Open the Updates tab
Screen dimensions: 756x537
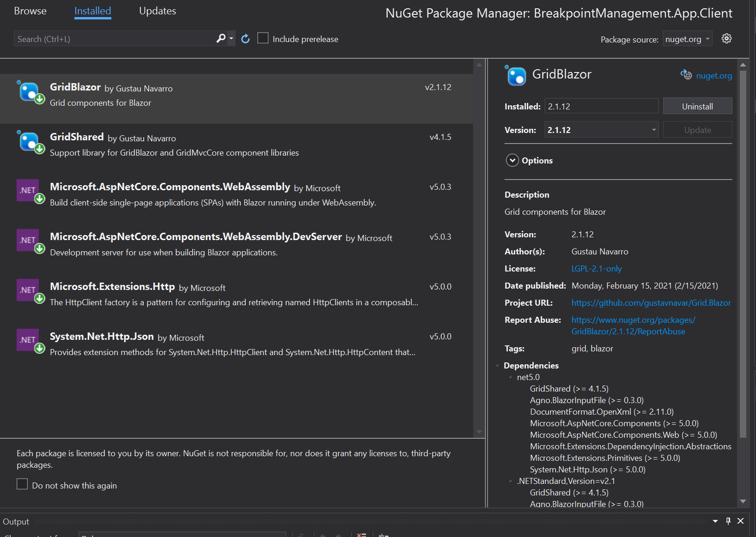[157, 11]
